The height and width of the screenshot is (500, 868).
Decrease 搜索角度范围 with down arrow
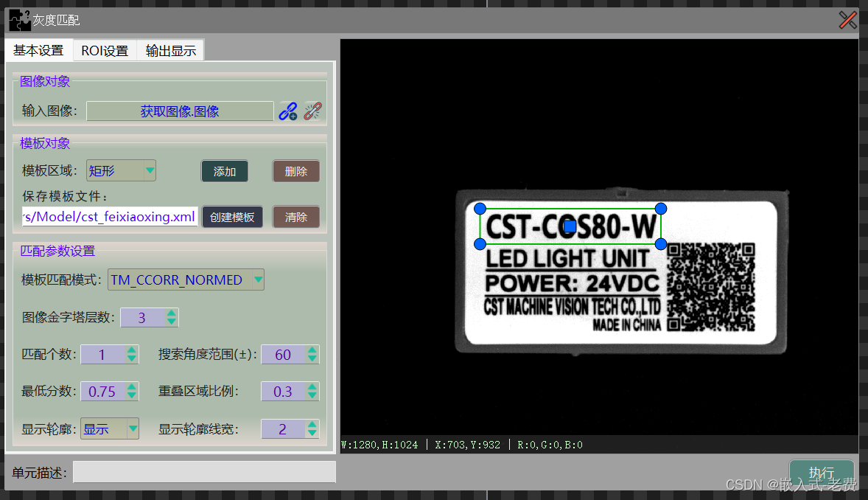point(312,359)
